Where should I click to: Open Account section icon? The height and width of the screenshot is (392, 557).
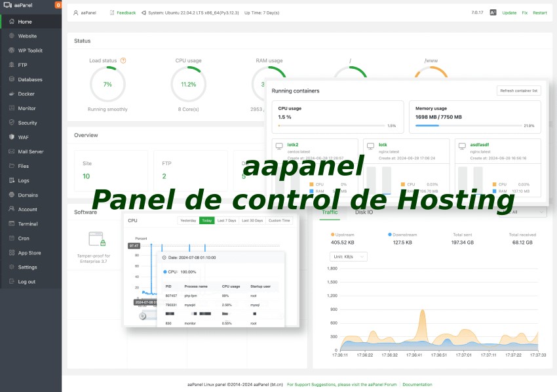tap(12, 209)
